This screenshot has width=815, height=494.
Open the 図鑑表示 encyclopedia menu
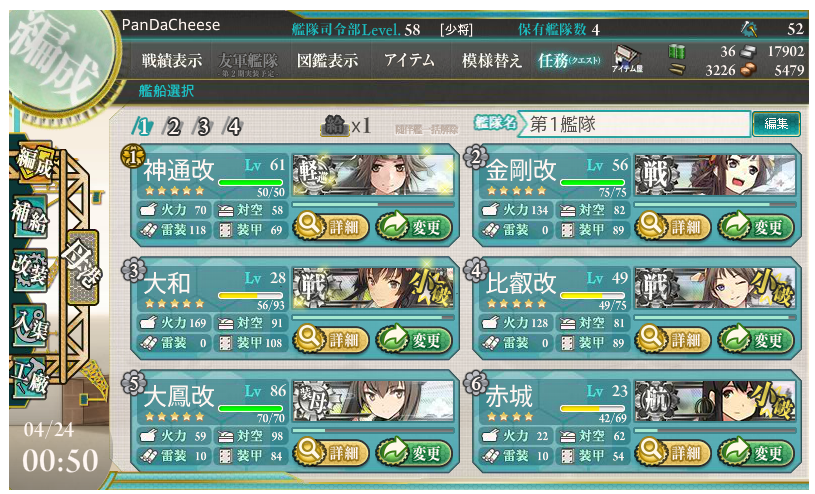point(327,61)
